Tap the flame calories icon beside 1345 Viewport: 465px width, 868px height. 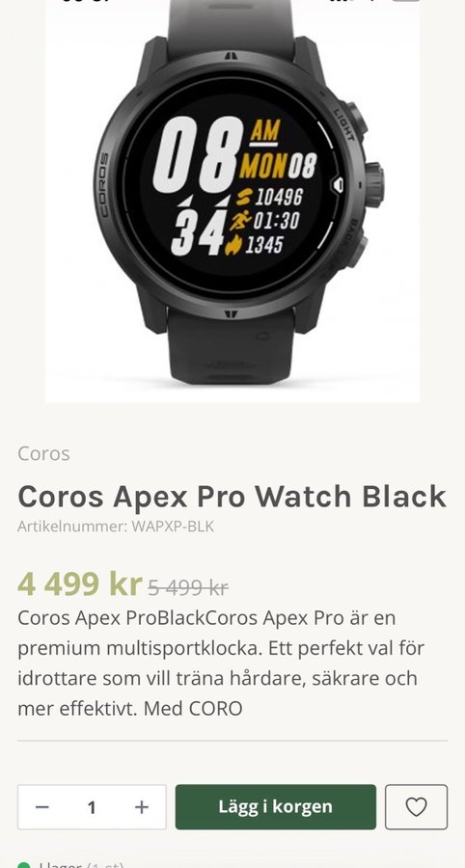(234, 245)
